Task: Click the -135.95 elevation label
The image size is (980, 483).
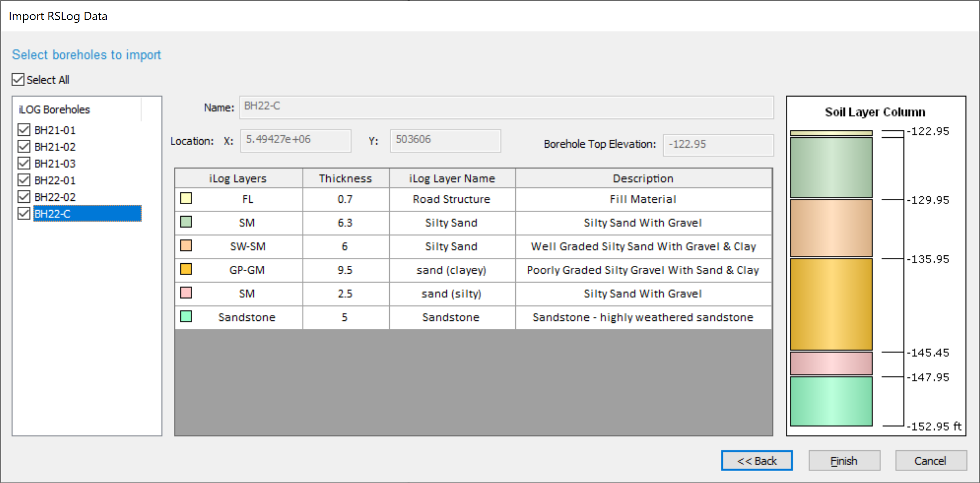Action: pyautogui.click(x=928, y=259)
